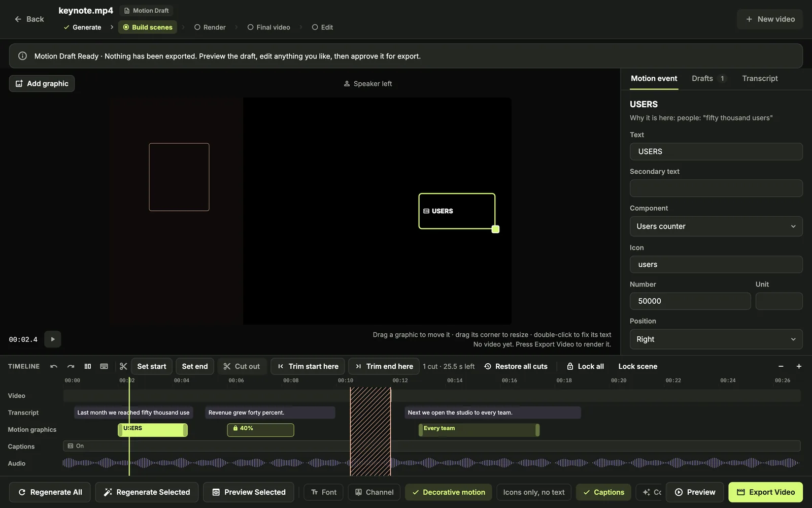Open the Font picker
Image resolution: width=812 pixels, height=508 pixels.
click(324, 492)
